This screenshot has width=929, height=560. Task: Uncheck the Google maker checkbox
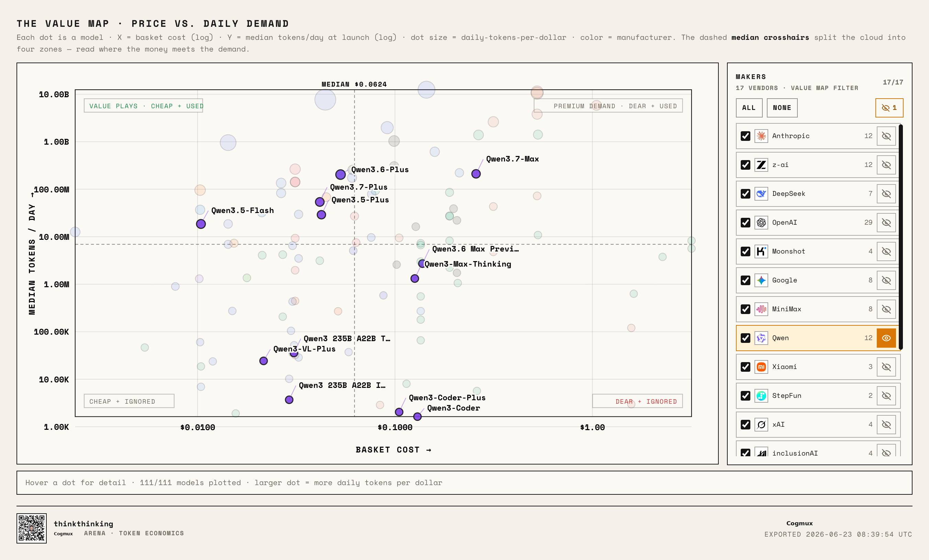click(x=746, y=280)
